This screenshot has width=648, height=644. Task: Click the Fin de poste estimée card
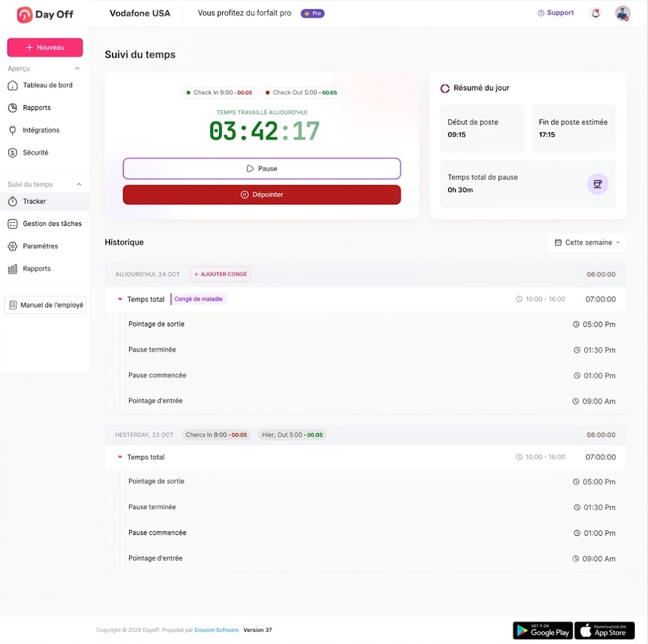point(573,129)
